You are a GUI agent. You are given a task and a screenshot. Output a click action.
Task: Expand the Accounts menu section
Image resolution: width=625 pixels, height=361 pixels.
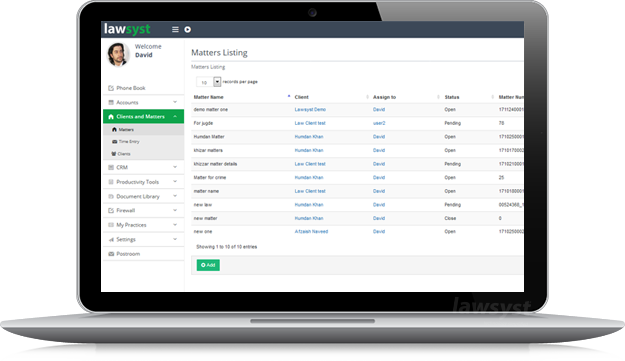click(x=143, y=102)
